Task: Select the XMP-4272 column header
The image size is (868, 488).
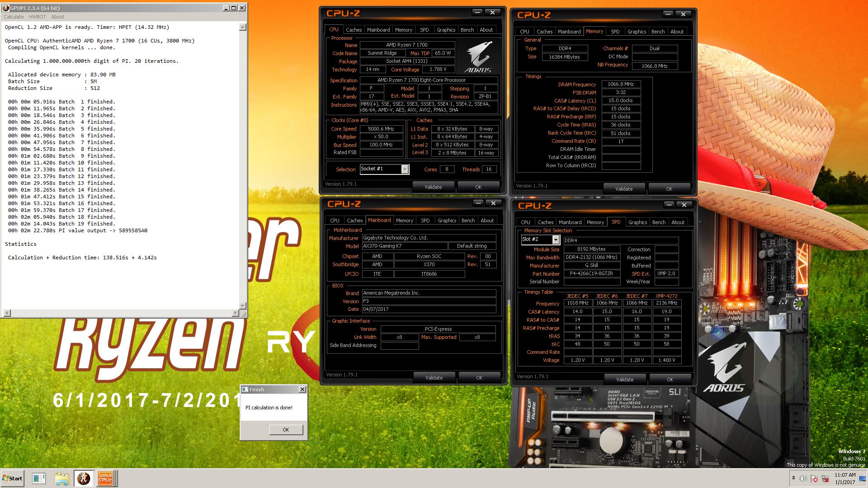Action: (667, 296)
